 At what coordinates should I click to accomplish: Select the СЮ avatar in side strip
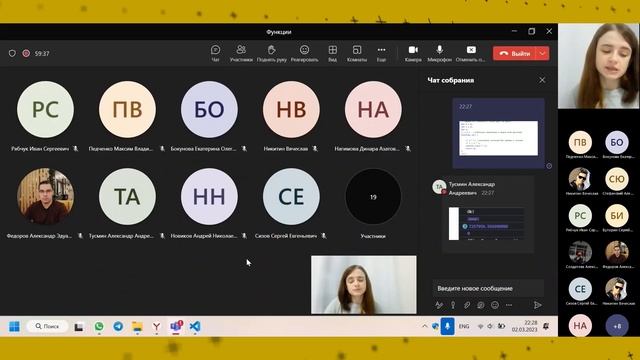tap(617, 179)
